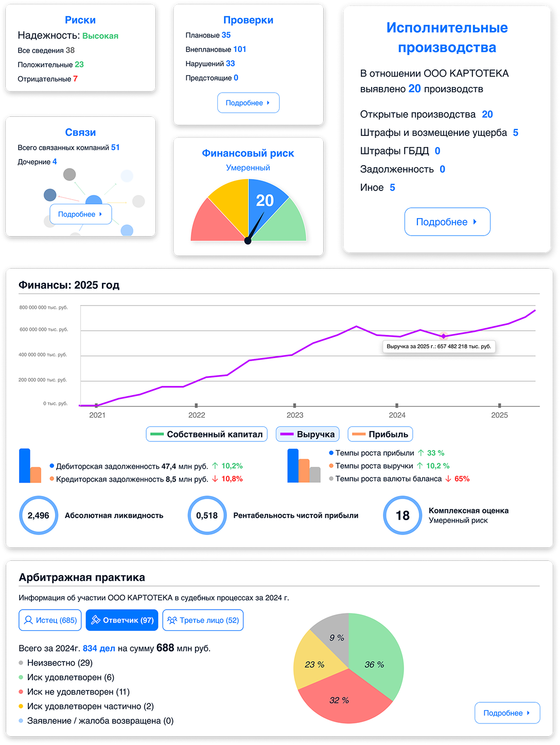Viewport: 560px width, 745px height.
Task: Click the financial risk gauge needle
Action: click(x=255, y=227)
